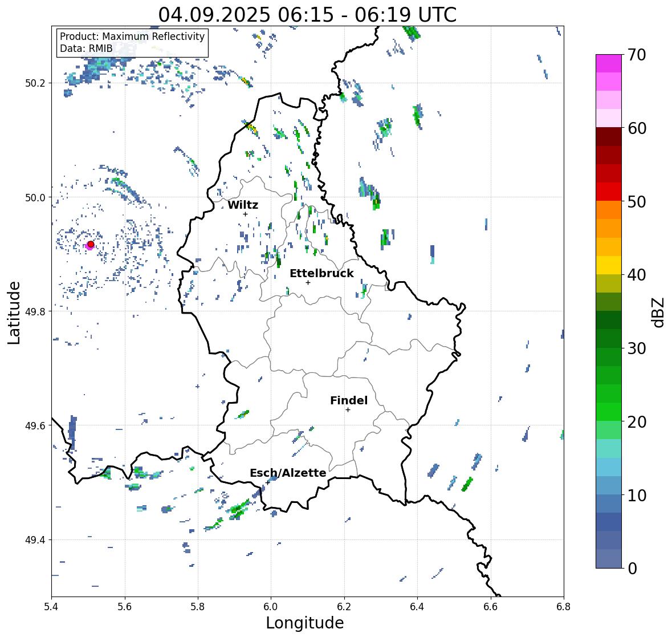
Task: Click the Wiltz station cross marker
Action: coord(245,214)
